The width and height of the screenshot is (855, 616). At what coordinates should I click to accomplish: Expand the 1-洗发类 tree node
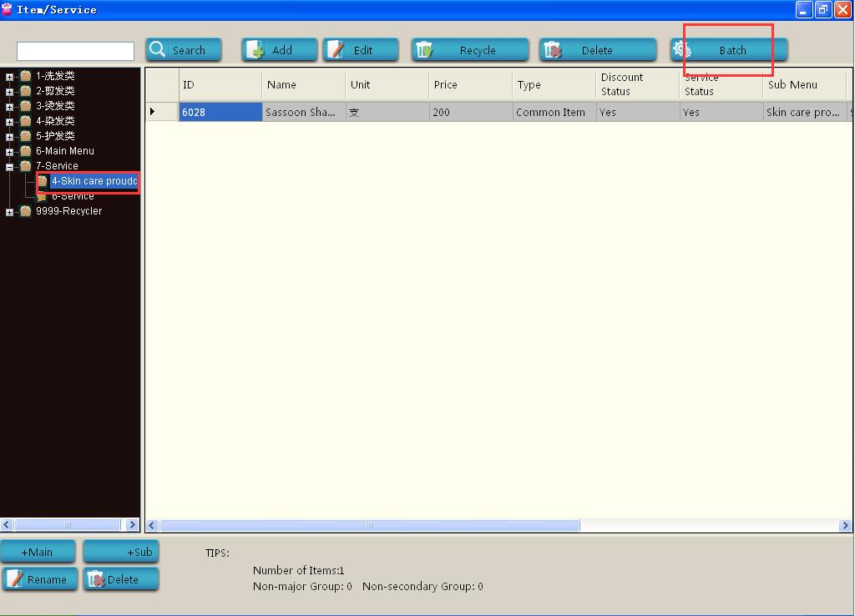(x=9, y=77)
